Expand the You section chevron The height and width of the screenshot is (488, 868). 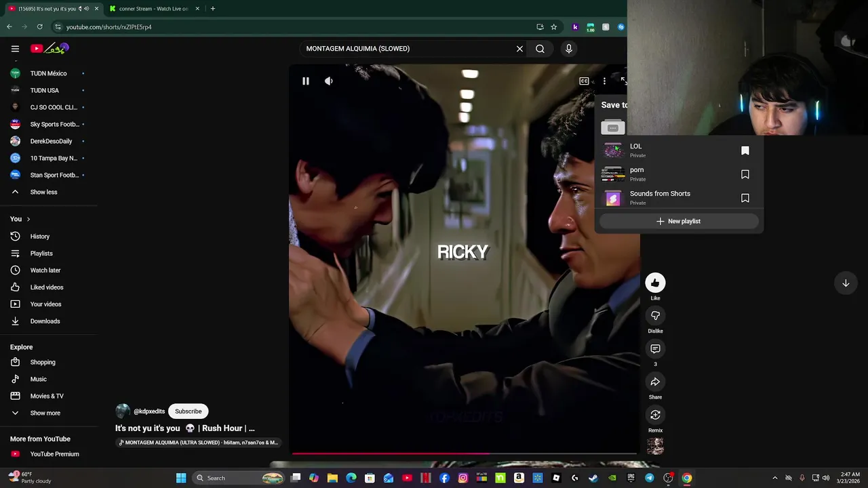[x=28, y=219]
